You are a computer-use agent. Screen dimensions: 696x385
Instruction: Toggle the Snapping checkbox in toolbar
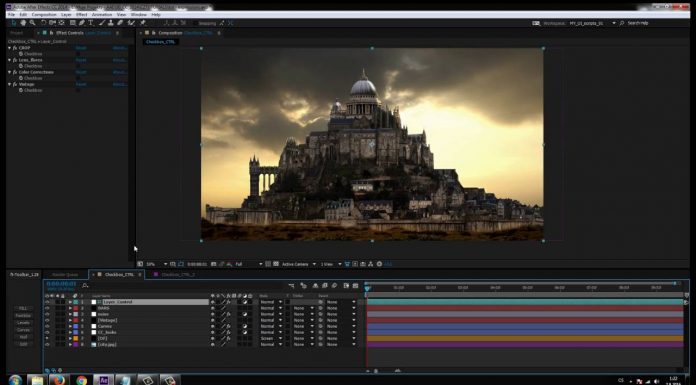point(196,23)
